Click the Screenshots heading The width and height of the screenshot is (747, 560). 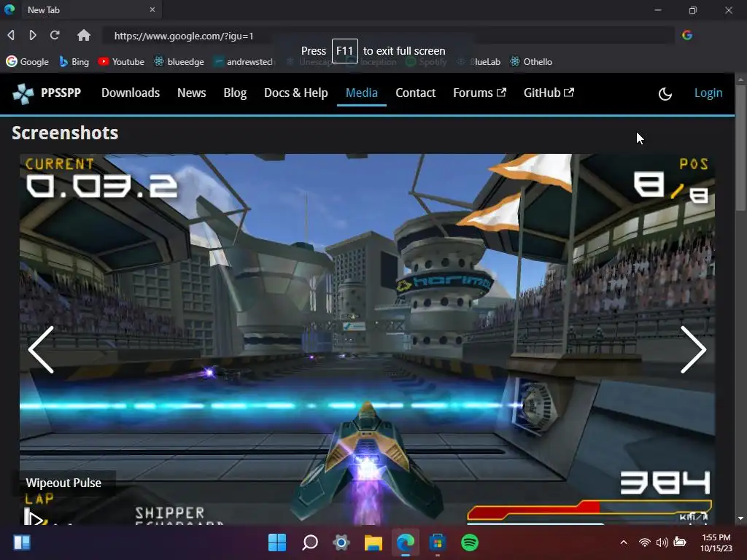click(x=65, y=133)
